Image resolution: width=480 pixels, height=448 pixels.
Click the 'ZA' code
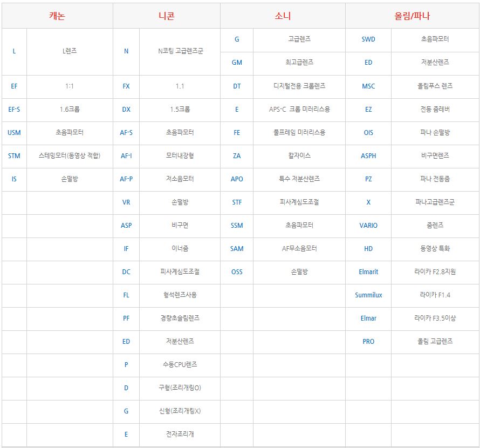point(237,156)
